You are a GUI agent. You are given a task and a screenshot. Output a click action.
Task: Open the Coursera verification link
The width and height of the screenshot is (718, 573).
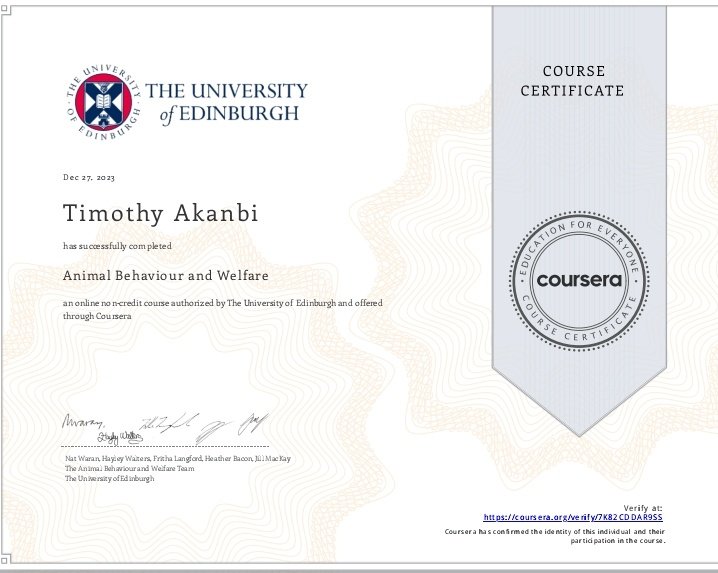[x=573, y=518]
